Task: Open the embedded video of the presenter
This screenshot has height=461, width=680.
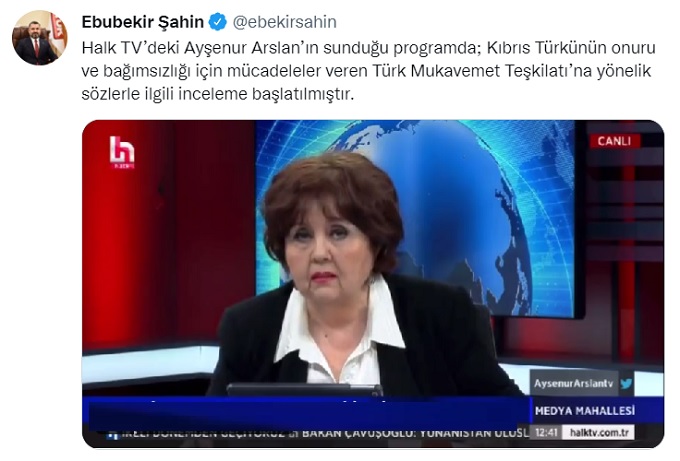Action: pos(373,284)
